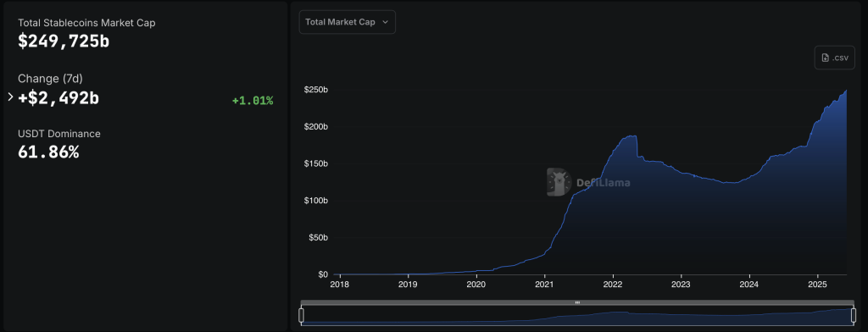Click the 2023 x-axis label
Screen dimensions: 868x332
pos(681,285)
